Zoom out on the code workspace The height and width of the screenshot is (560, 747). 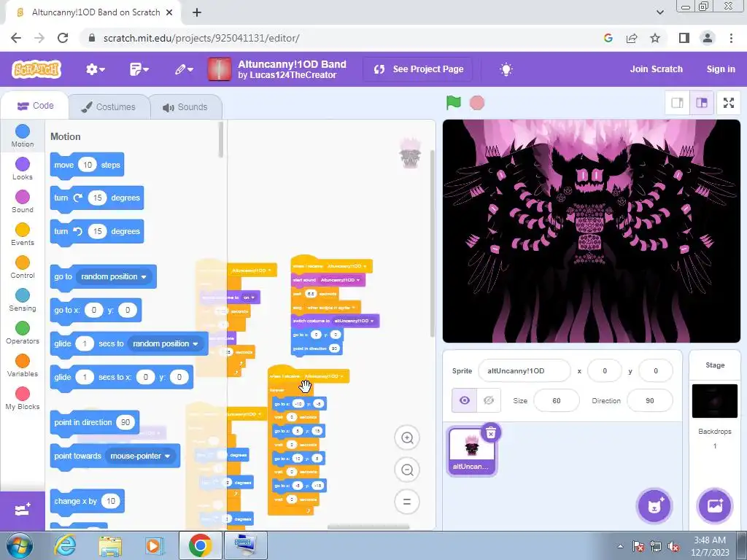click(x=407, y=470)
